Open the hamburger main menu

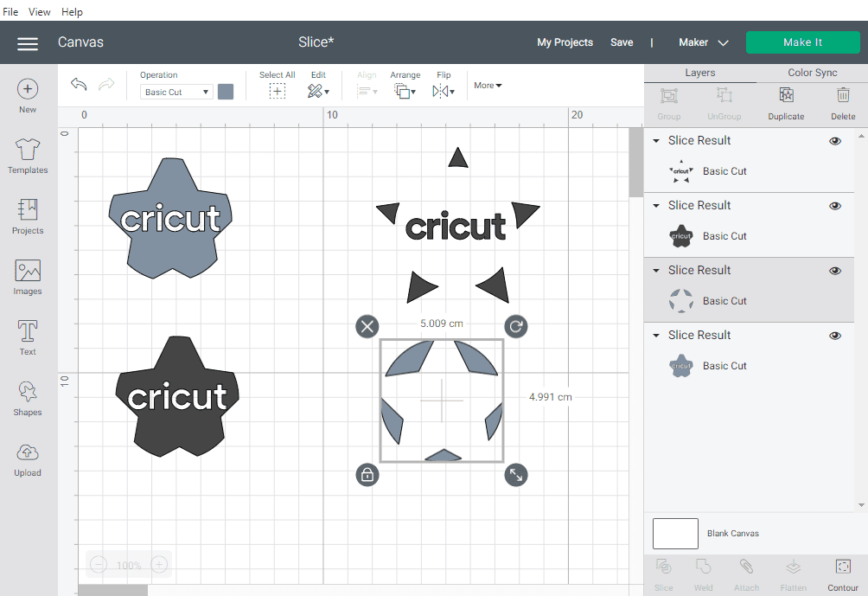point(28,43)
